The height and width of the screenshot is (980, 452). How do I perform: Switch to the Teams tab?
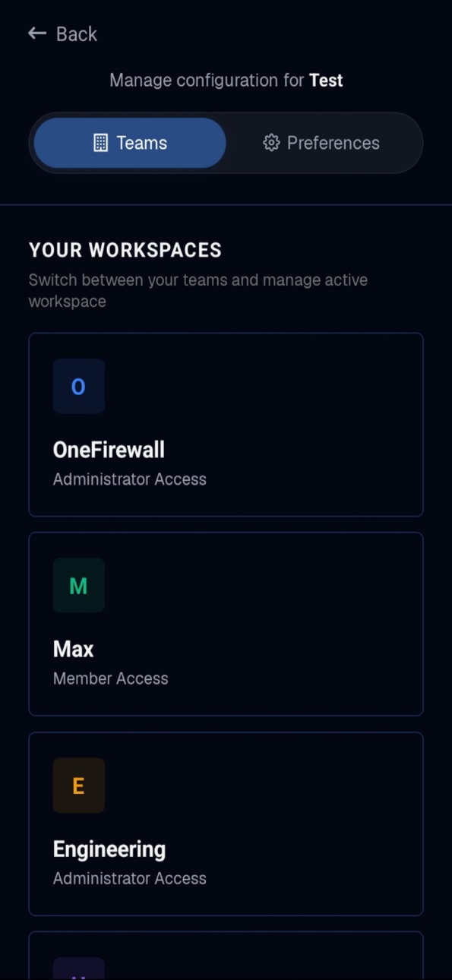(x=130, y=143)
